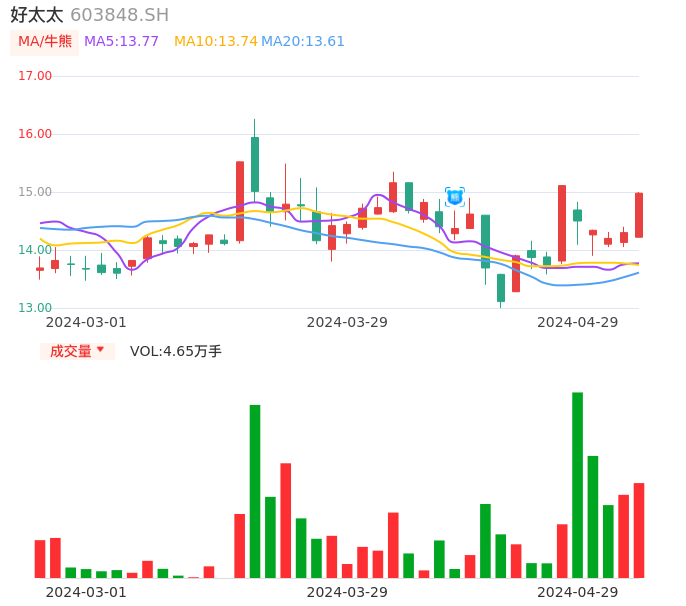
Task: Click the blue bear marker icon on chart
Action: (x=455, y=197)
